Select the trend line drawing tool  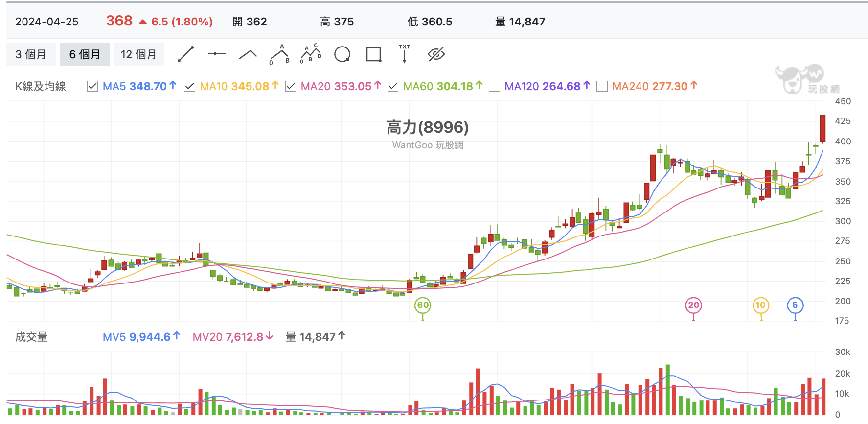tap(185, 54)
